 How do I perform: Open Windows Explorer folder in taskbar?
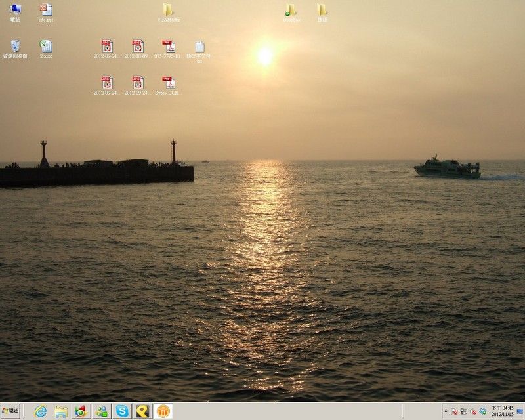click(x=61, y=411)
